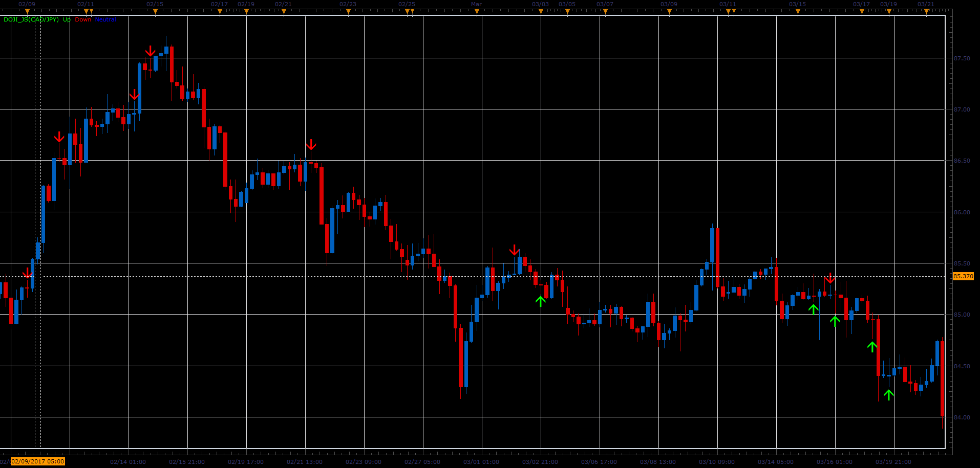Select the DOJI_JS(CAD/JPY) indicator label

[31, 19]
